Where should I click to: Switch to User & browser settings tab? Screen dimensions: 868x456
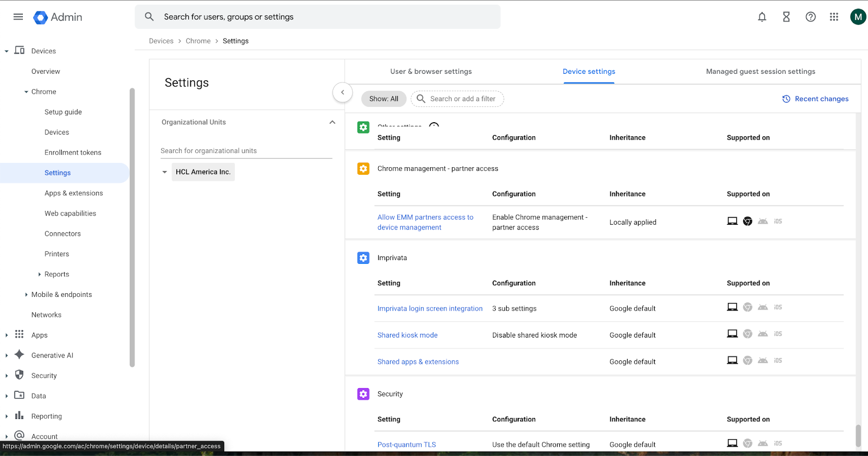tap(431, 72)
